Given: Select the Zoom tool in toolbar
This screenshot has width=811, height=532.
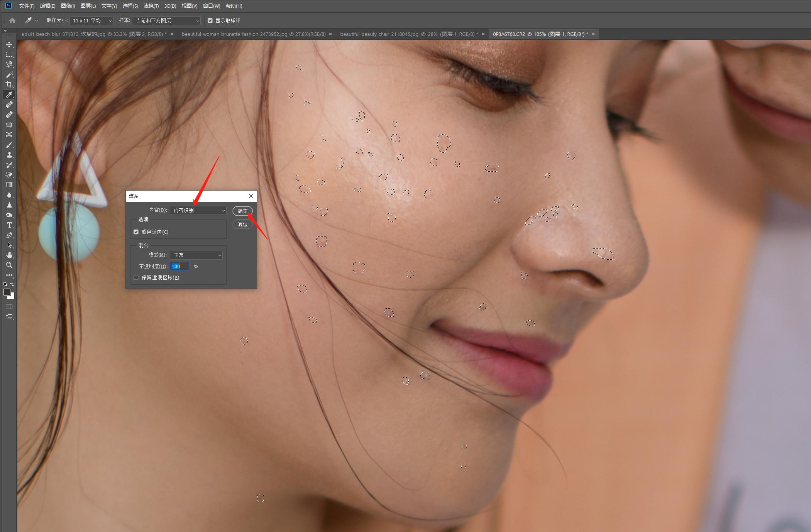Looking at the screenshot, I should (9, 265).
